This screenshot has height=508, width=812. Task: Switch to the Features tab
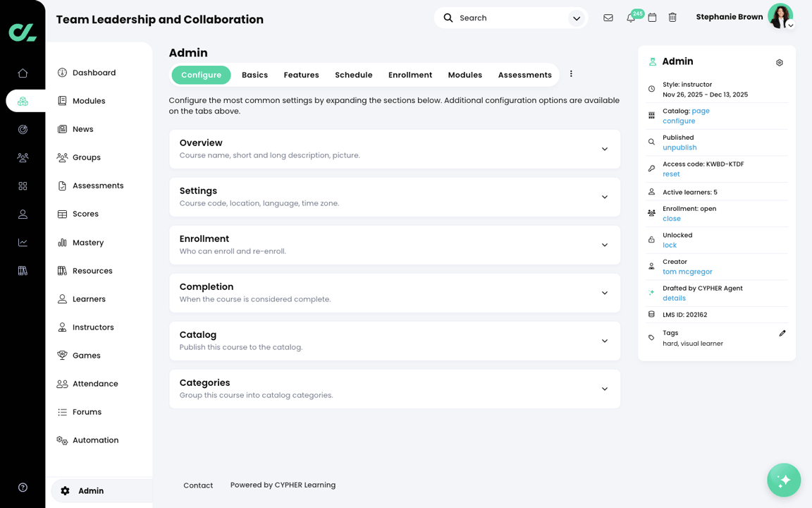click(302, 75)
